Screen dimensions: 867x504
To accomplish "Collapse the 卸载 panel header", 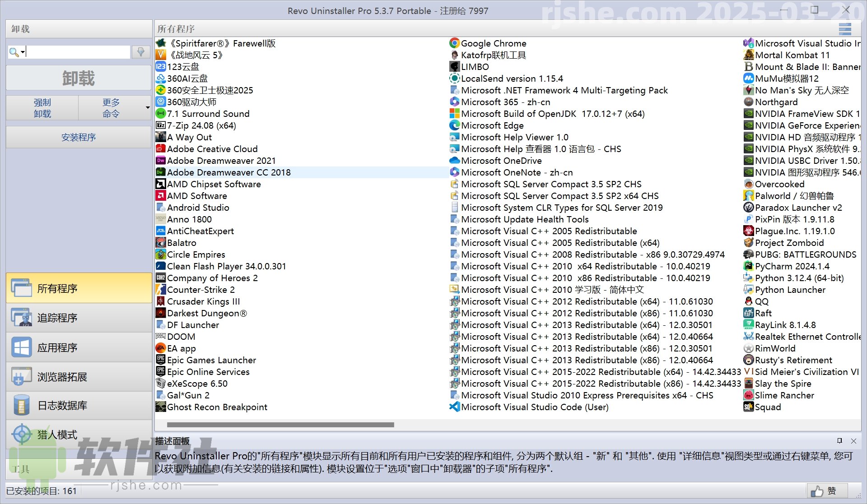I will click(x=79, y=29).
